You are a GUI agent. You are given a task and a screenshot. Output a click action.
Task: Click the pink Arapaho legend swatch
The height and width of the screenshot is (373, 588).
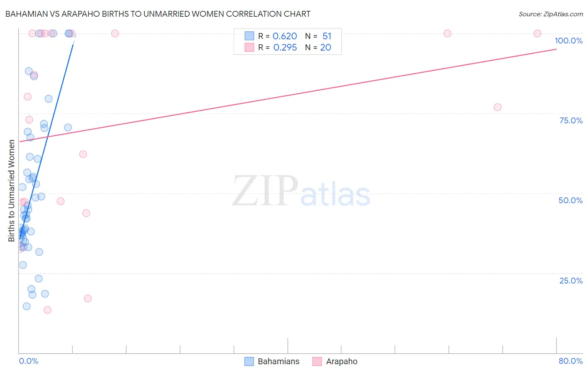317,361
